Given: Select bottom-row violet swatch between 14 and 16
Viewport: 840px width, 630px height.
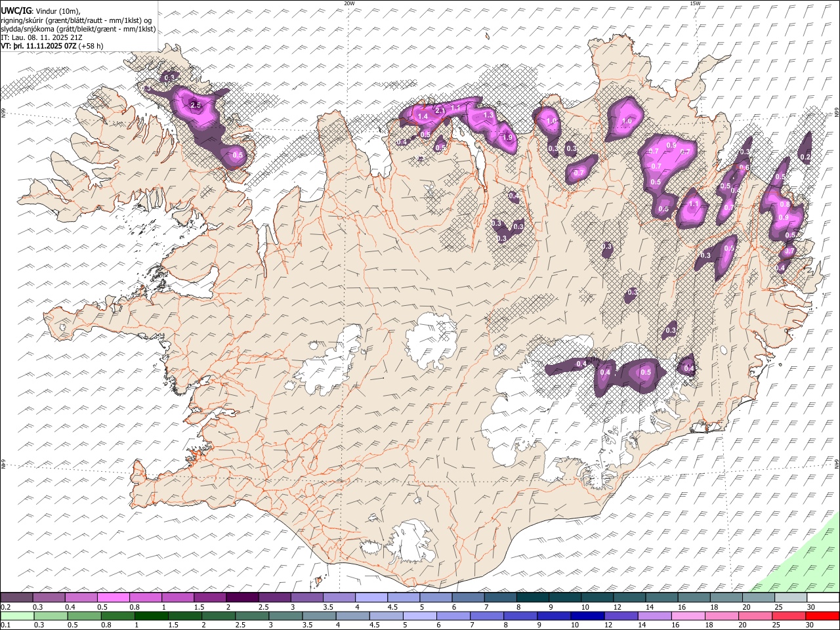Looking at the screenshot, I should (x=655, y=616).
